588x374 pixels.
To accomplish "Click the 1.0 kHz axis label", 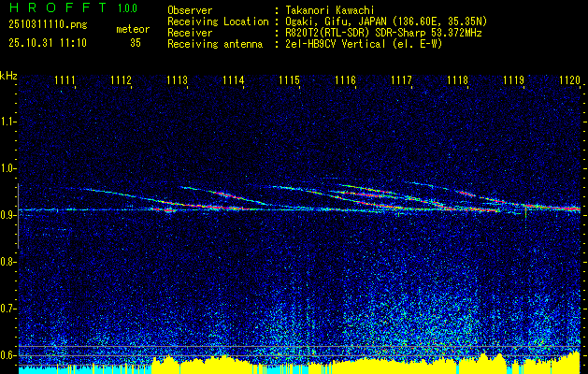I will point(7,168).
